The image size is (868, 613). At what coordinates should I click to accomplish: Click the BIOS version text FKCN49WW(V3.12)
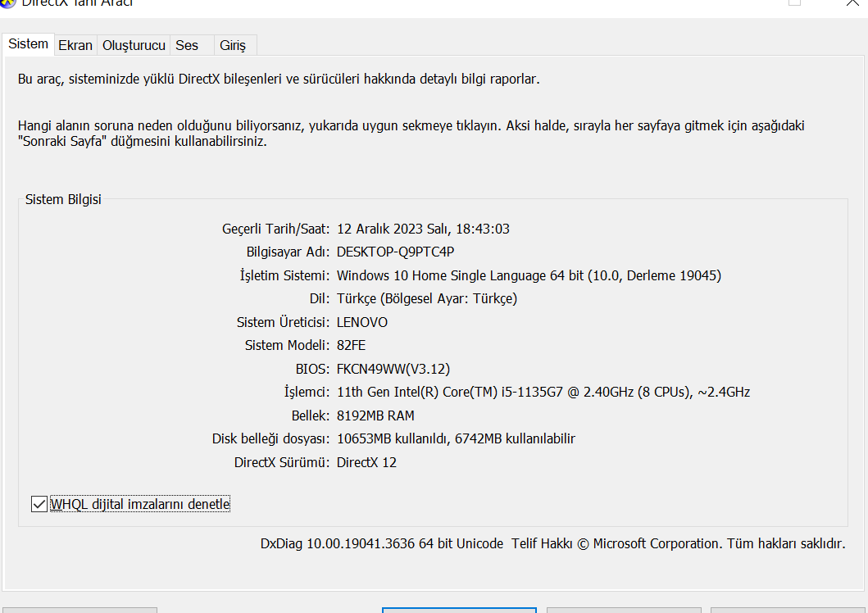[393, 369]
